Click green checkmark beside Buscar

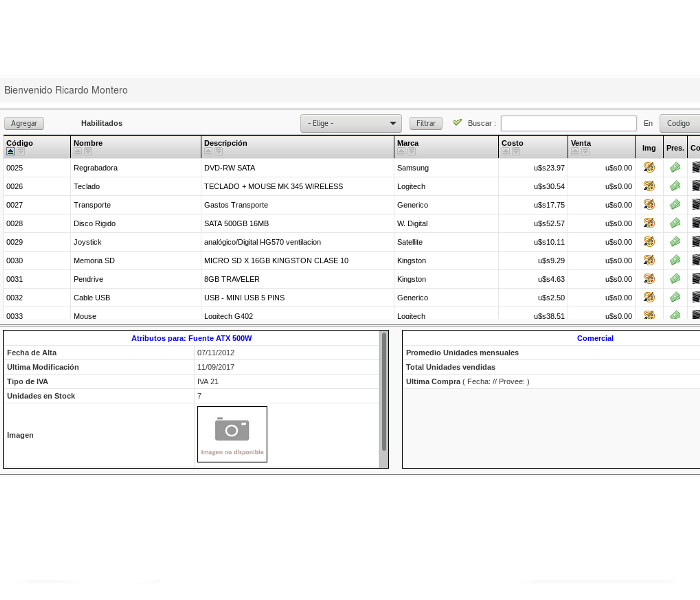pyautogui.click(x=457, y=122)
